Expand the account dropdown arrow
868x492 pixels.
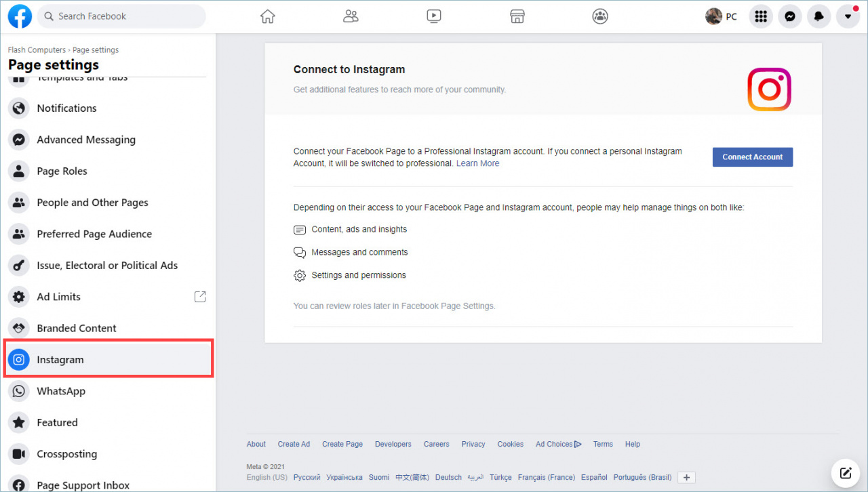coord(848,16)
